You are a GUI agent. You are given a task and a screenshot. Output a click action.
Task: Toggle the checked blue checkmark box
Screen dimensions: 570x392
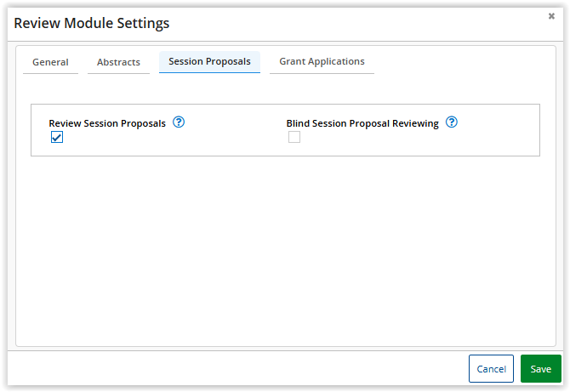click(x=57, y=137)
